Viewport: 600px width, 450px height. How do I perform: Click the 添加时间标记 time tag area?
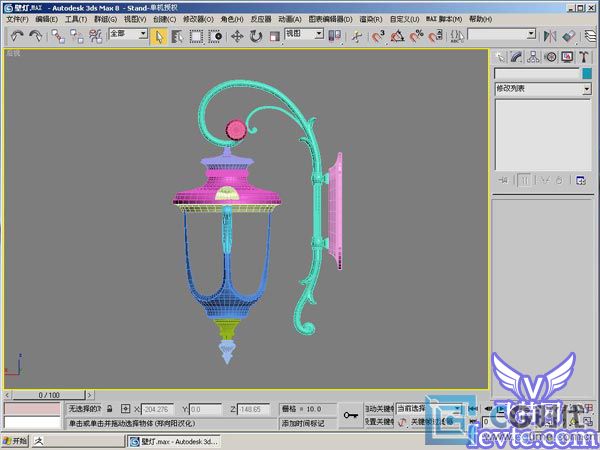coord(308,423)
